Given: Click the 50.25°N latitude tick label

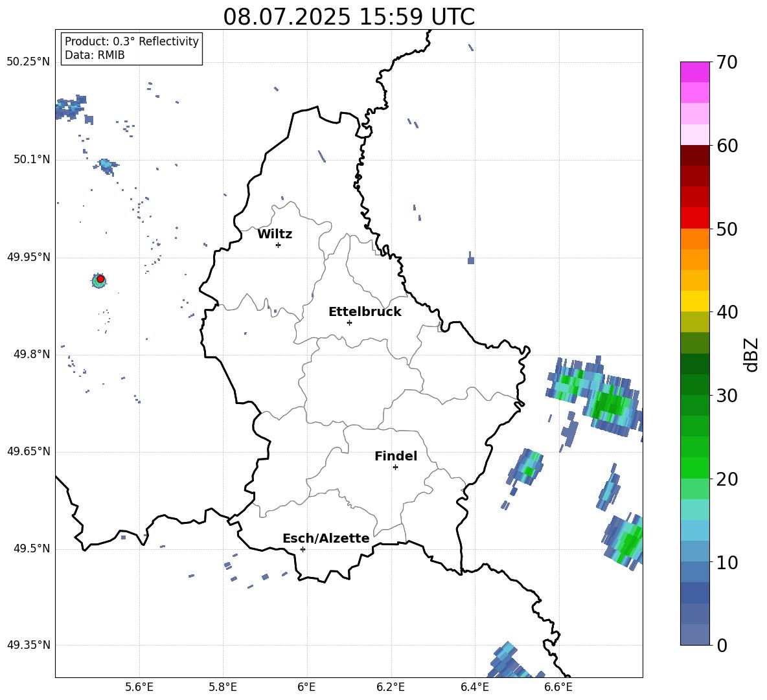Looking at the screenshot, I should (x=29, y=62).
